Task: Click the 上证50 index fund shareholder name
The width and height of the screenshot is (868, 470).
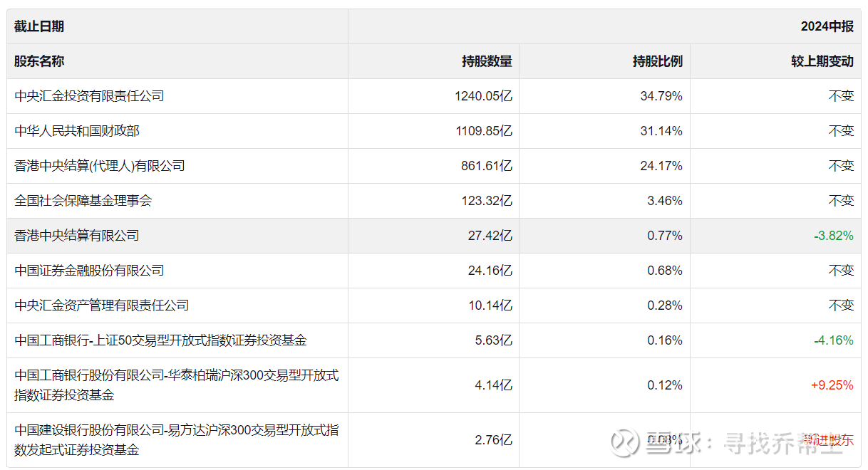Action: point(160,340)
